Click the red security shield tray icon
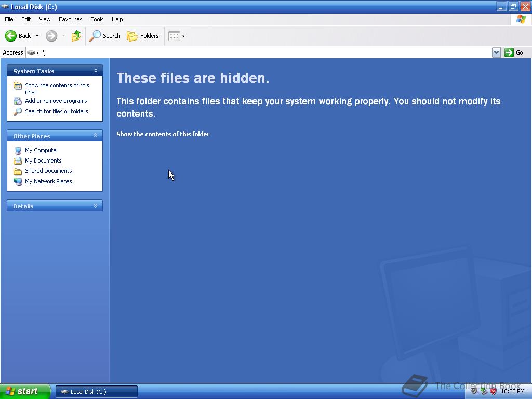Viewport: 532px width, 399px height. coord(494,391)
